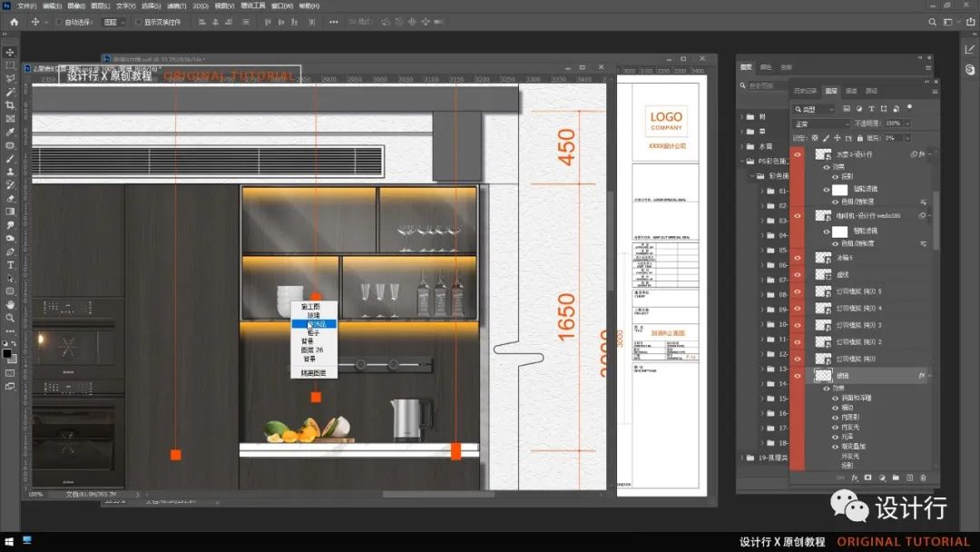This screenshot has width=980, height=552.
Task: Select the Crop tool
Action: pos(10,105)
